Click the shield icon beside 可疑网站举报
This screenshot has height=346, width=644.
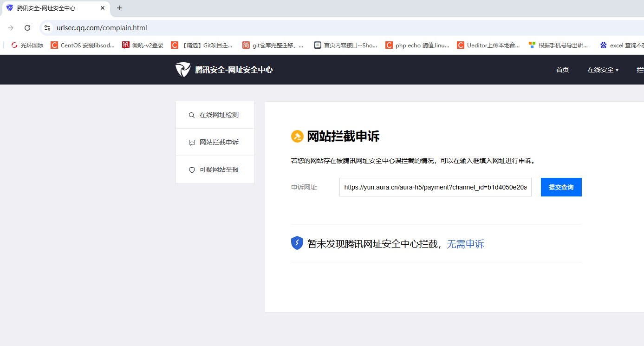192,170
